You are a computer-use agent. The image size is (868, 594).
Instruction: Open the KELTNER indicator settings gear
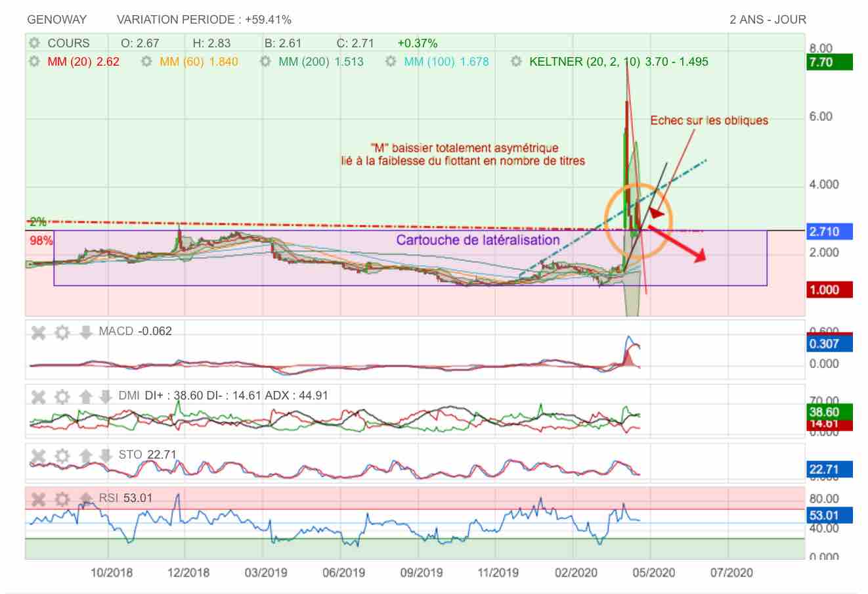tap(517, 62)
